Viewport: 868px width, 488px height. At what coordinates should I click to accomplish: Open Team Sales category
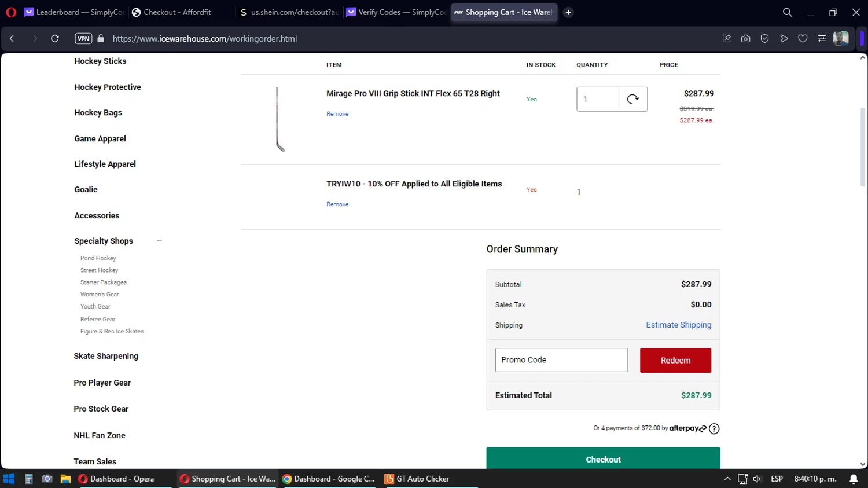95,462
